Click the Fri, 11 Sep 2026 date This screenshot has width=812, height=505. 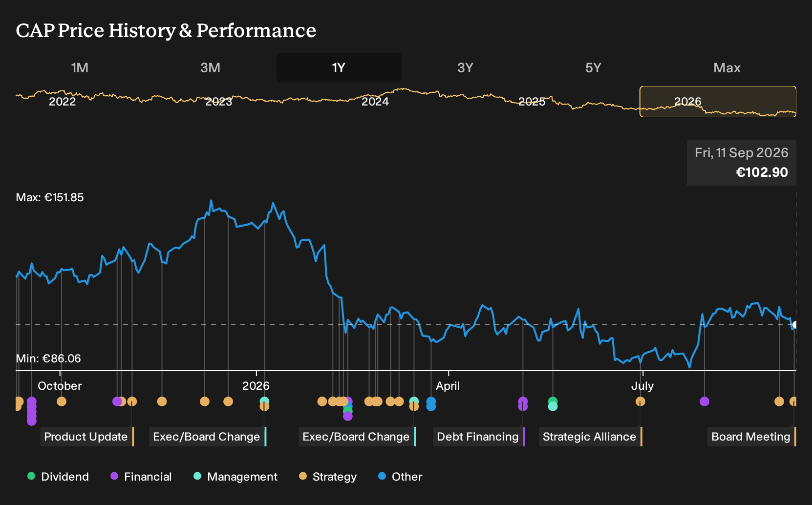[741, 153]
